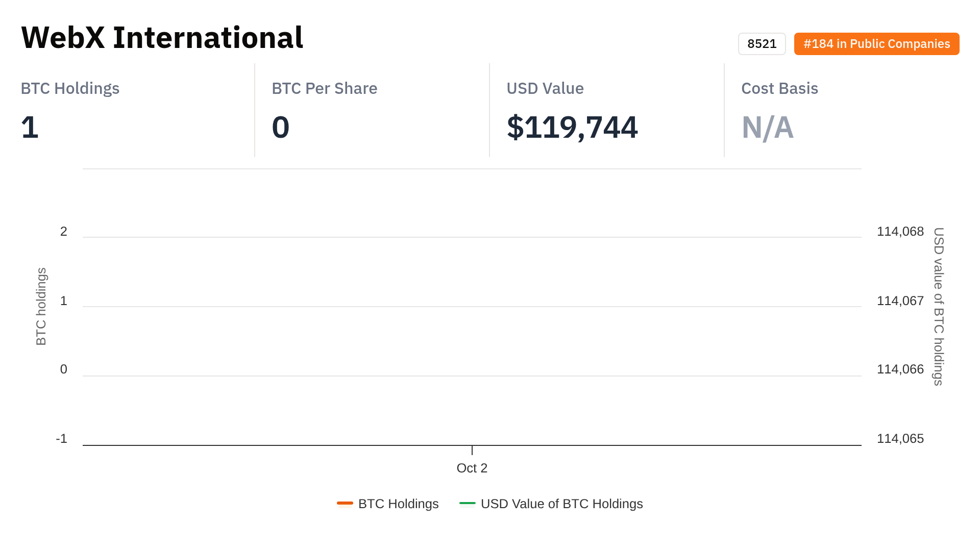Open the #184 in Public Companies badge

[x=876, y=44]
